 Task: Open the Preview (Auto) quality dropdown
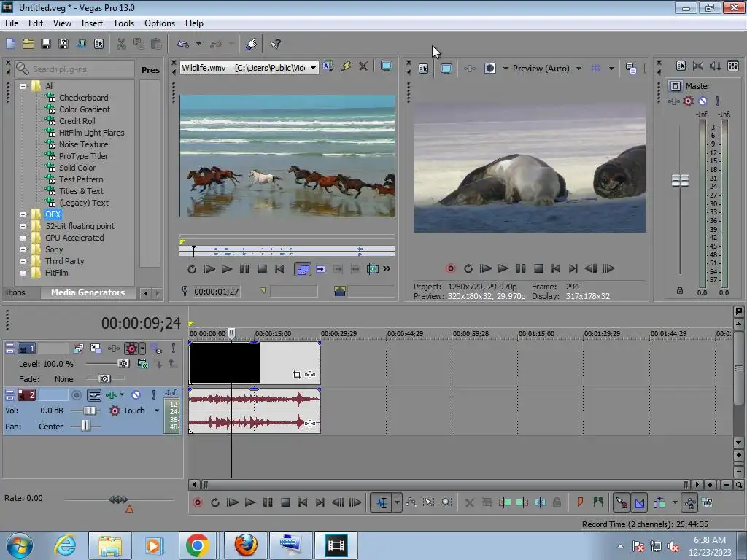[578, 69]
